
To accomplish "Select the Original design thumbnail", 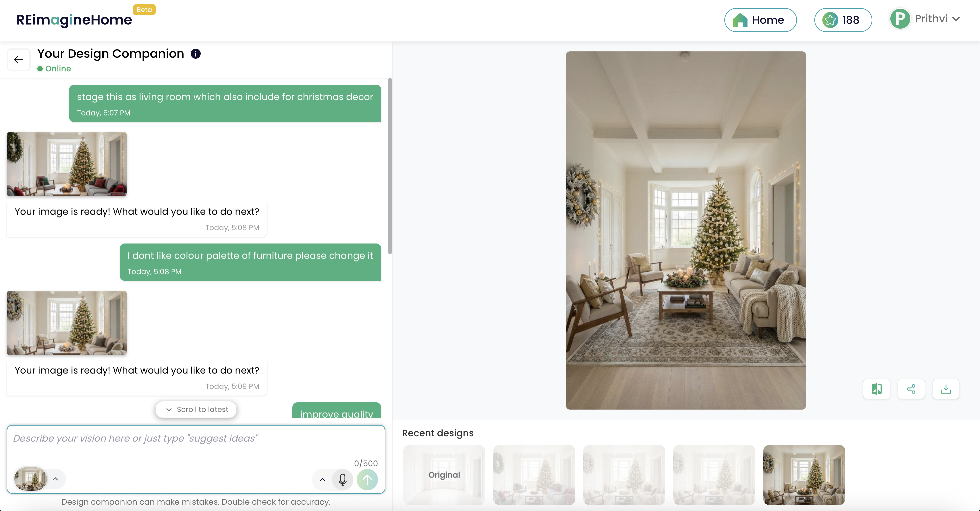I will point(444,475).
